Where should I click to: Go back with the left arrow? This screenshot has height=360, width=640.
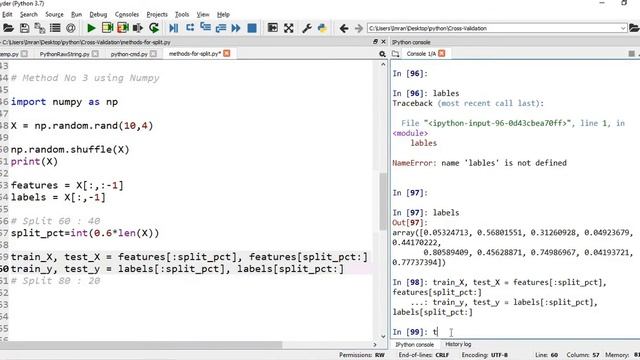[344, 28]
